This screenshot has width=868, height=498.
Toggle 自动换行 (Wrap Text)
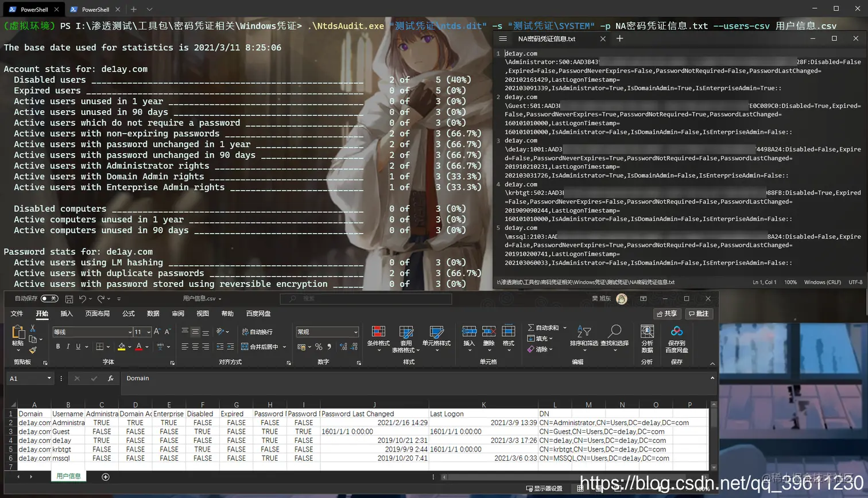pyautogui.click(x=257, y=332)
